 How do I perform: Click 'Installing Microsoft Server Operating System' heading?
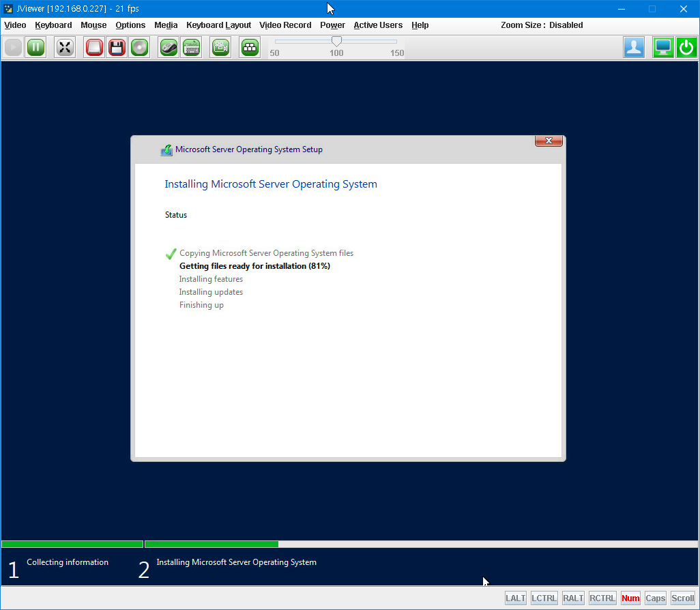point(271,184)
